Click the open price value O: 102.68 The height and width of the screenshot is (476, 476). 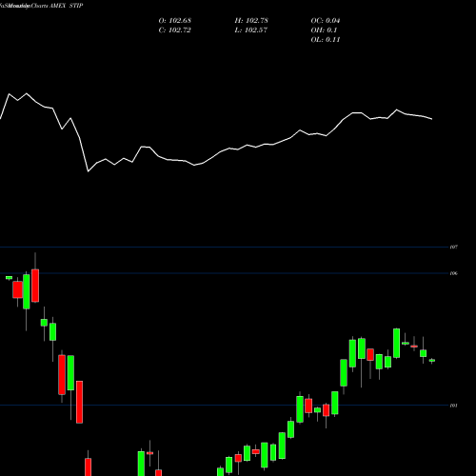click(175, 21)
